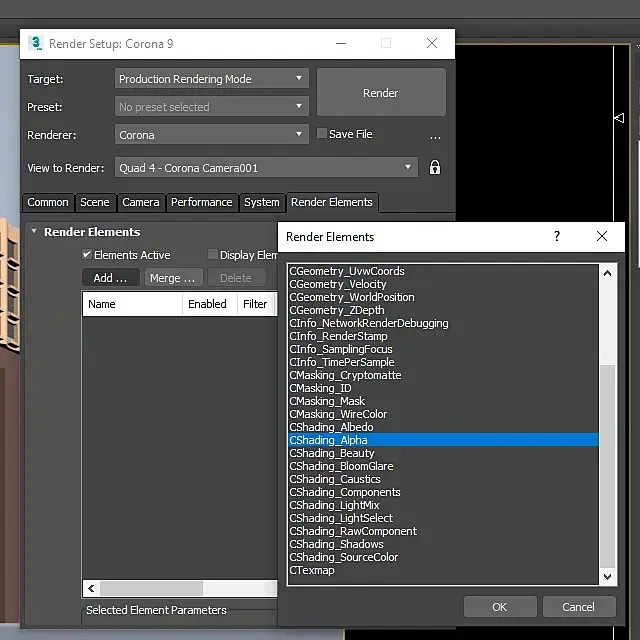This screenshot has width=640, height=640.
Task: Click the vertical scrollbar thumb in element list
Action: tap(607, 467)
